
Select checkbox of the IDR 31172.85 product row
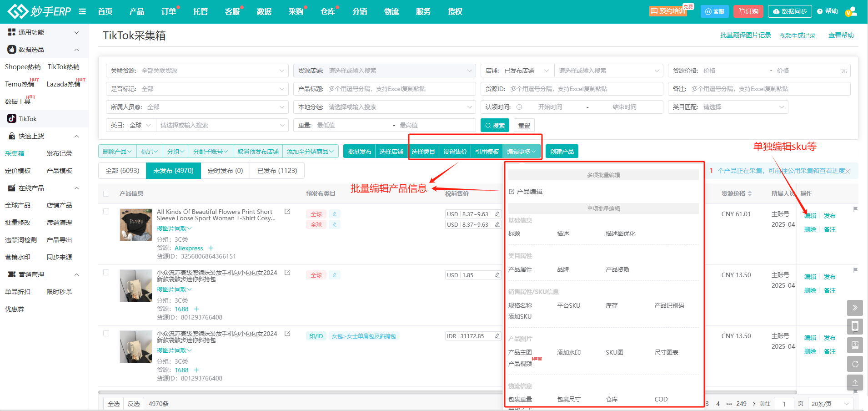(106, 334)
